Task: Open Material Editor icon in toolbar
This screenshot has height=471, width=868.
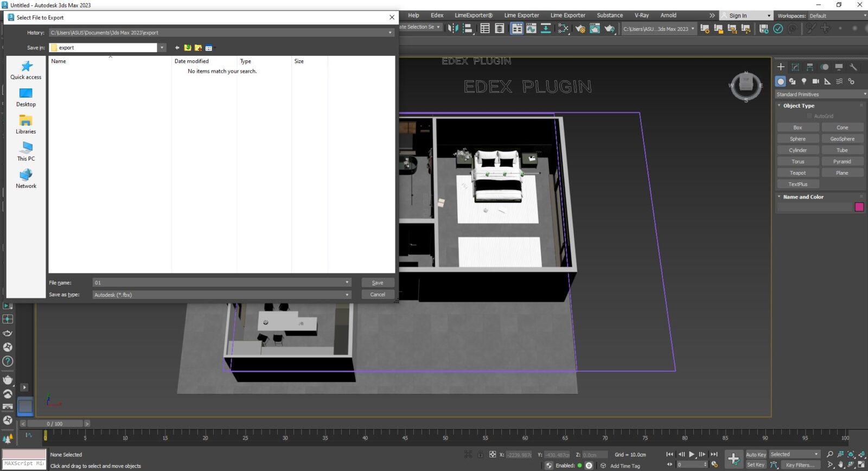Action: 563,28
